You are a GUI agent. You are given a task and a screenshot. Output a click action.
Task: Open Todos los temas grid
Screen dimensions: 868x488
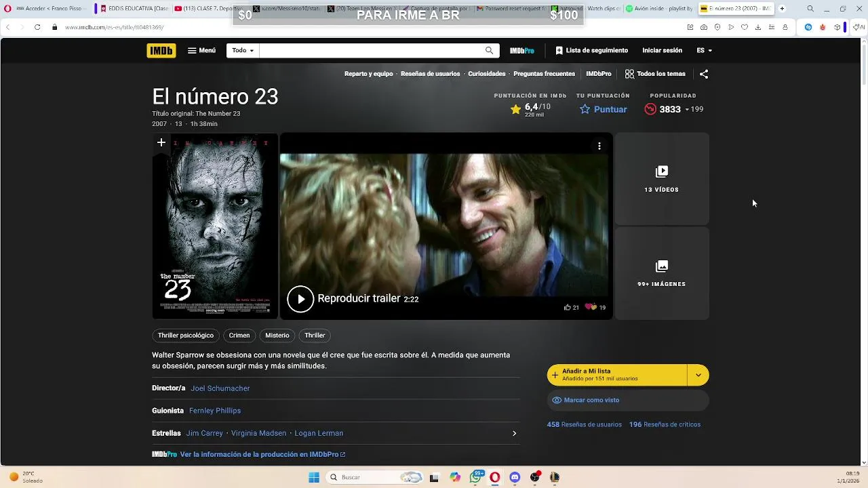tap(655, 74)
